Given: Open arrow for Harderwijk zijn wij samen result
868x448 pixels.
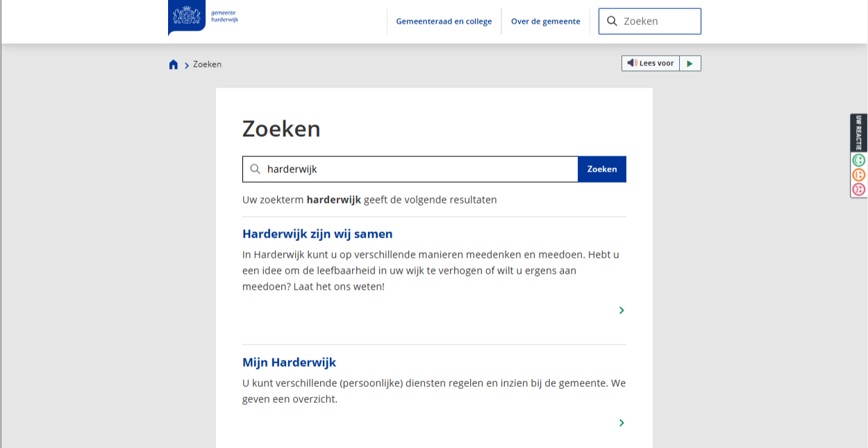Looking at the screenshot, I should [x=621, y=310].
